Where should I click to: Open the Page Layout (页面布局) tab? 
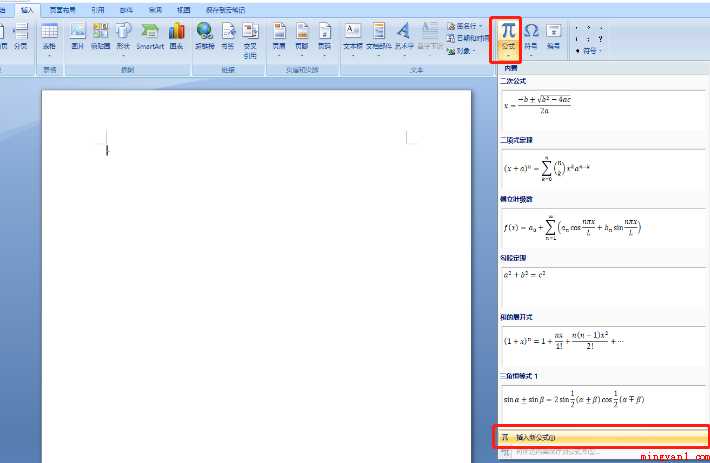pos(62,10)
